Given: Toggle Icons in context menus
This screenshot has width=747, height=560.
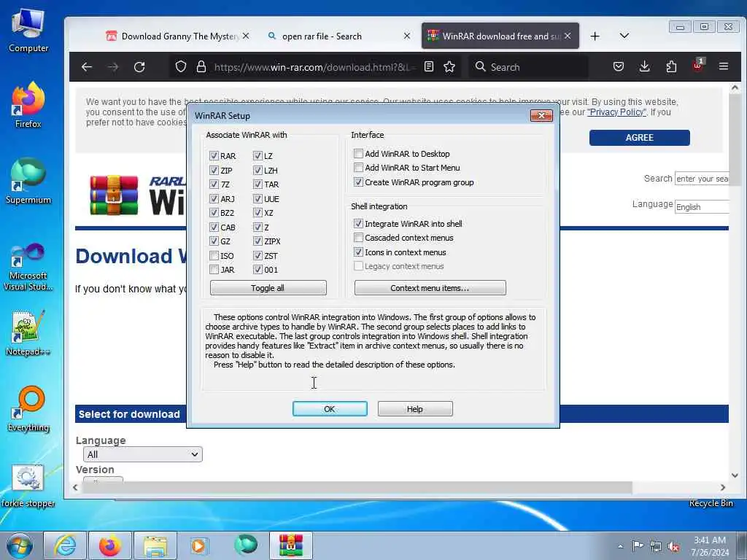Looking at the screenshot, I should [x=358, y=252].
